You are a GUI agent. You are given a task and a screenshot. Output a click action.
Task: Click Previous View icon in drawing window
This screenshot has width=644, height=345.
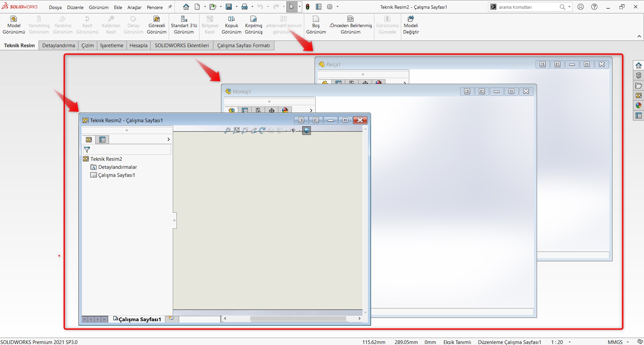click(x=254, y=130)
